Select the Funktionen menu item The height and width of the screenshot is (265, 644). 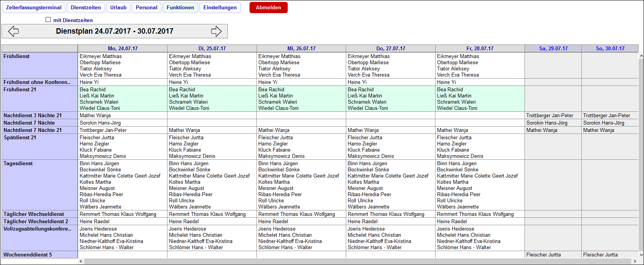tap(180, 8)
